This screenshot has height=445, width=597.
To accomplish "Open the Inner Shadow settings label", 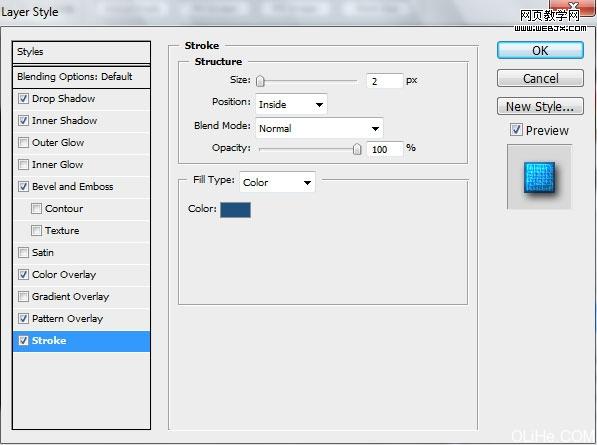I will tap(64, 121).
